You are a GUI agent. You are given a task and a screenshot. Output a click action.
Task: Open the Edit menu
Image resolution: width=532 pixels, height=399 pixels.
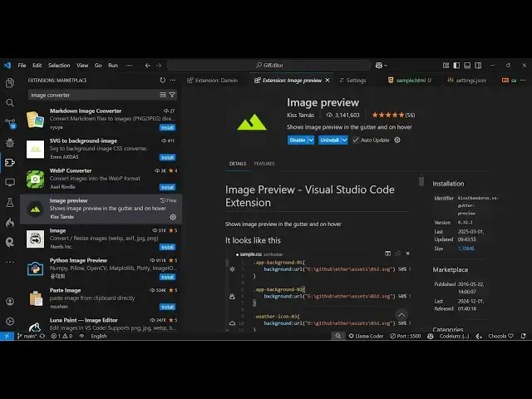tap(37, 65)
